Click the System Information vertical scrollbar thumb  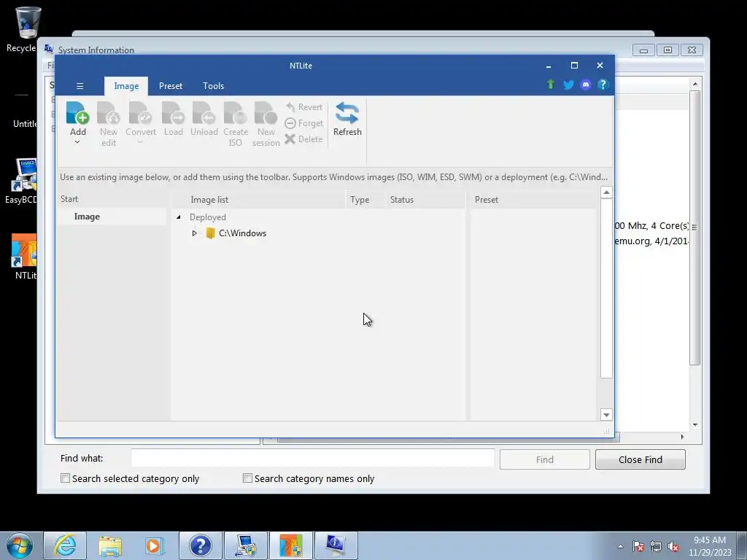[695, 227]
